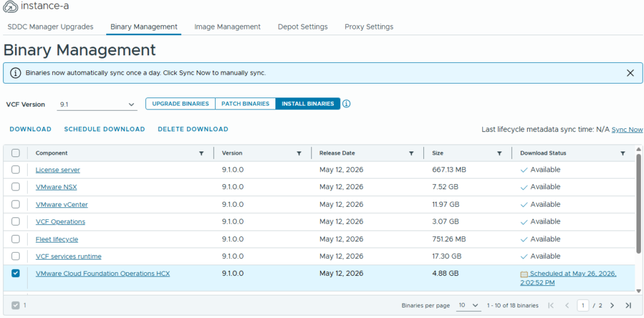Select the Binary Management tab
This screenshot has height=318, width=644.
point(144,26)
